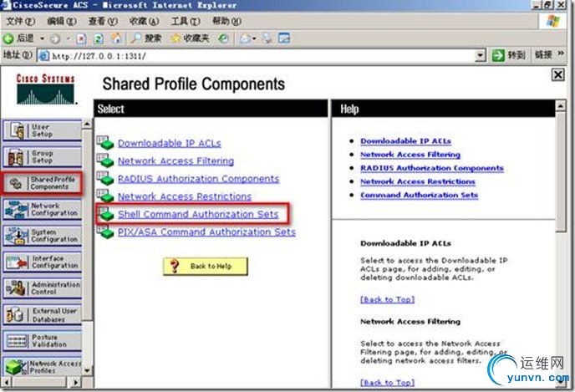Screen dimensions: 575x392
Task: Open Shared Profile Components sidebar button
Action: click(42, 182)
